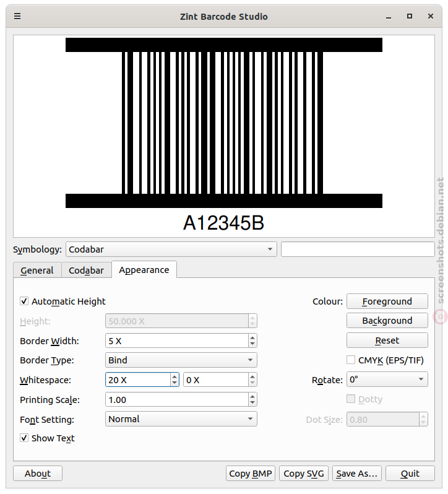Click the Save As... button
The height and width of the screenshot is (494, 448).
[x=357, y=473]
